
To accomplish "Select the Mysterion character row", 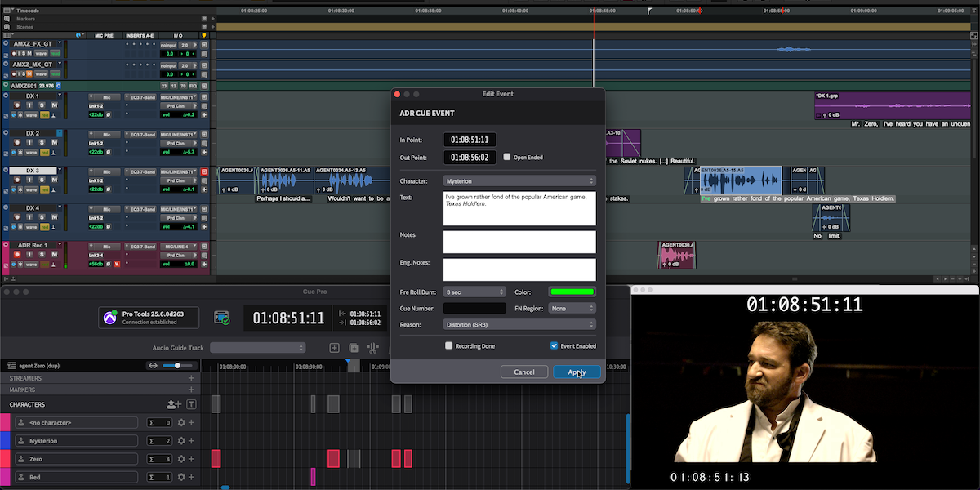I will coord(76,441).
